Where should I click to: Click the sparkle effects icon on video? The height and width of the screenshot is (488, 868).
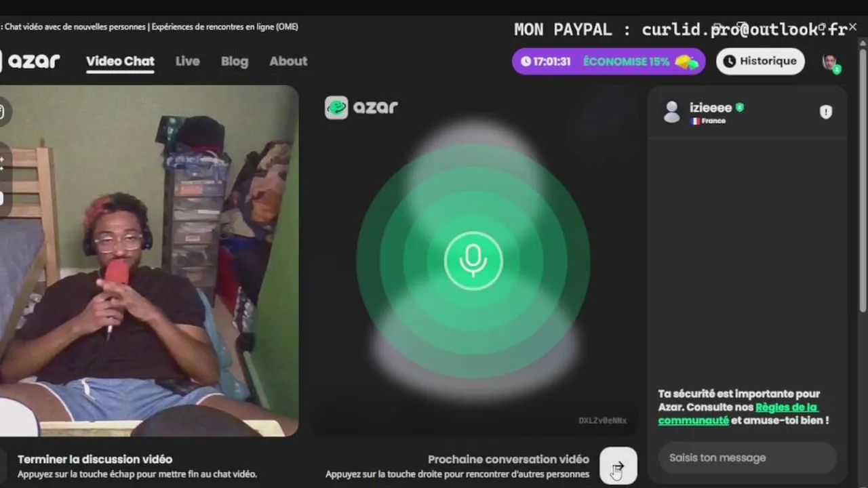tap(2, 162)
